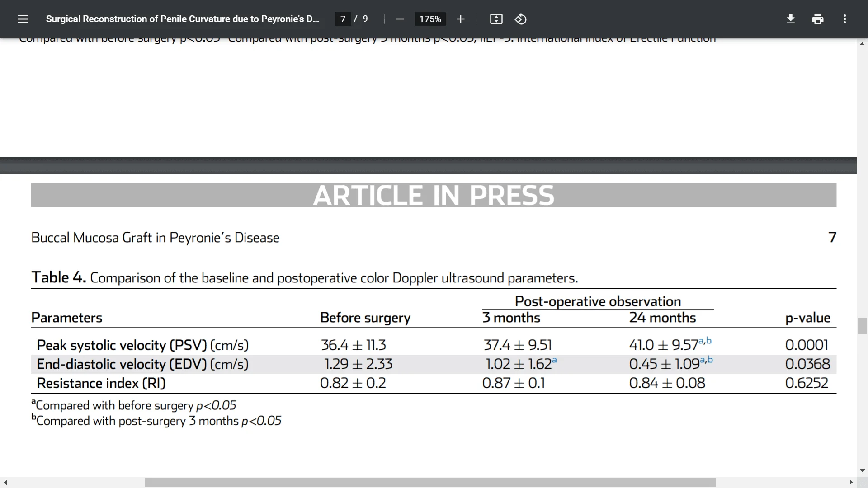The width and height of the screenshot is (868, 488).
Task: Click the value '36.4 ± 11.3'
Action: (354, 345)
